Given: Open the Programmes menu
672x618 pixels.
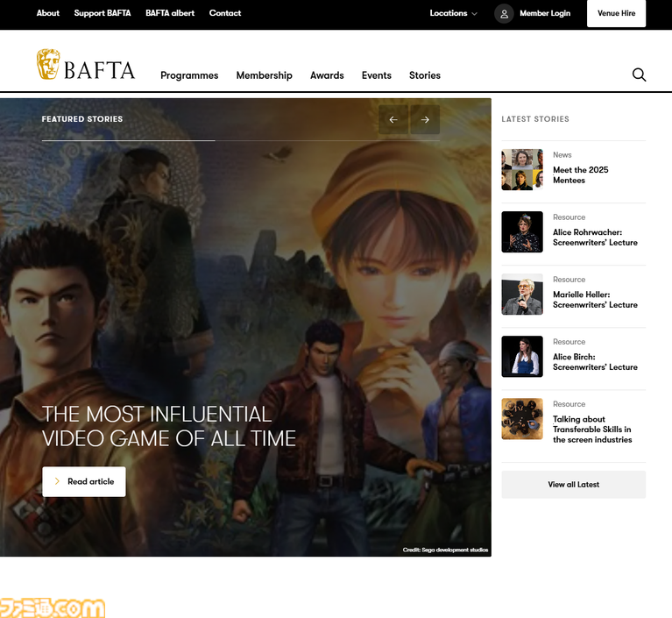Looking at the screenshot, I should (x=189, y=75).
